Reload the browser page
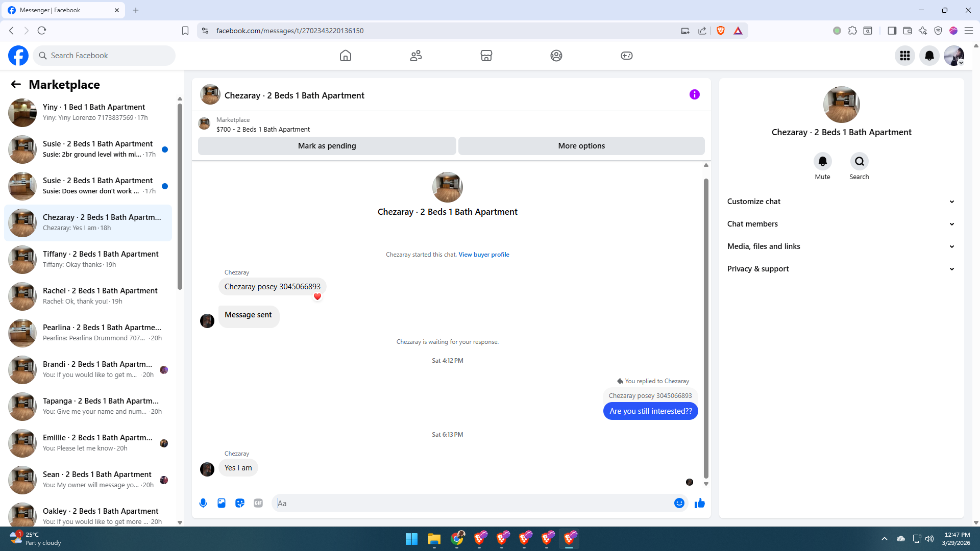This screenshot has height=551, width=980. coord(42,31)
